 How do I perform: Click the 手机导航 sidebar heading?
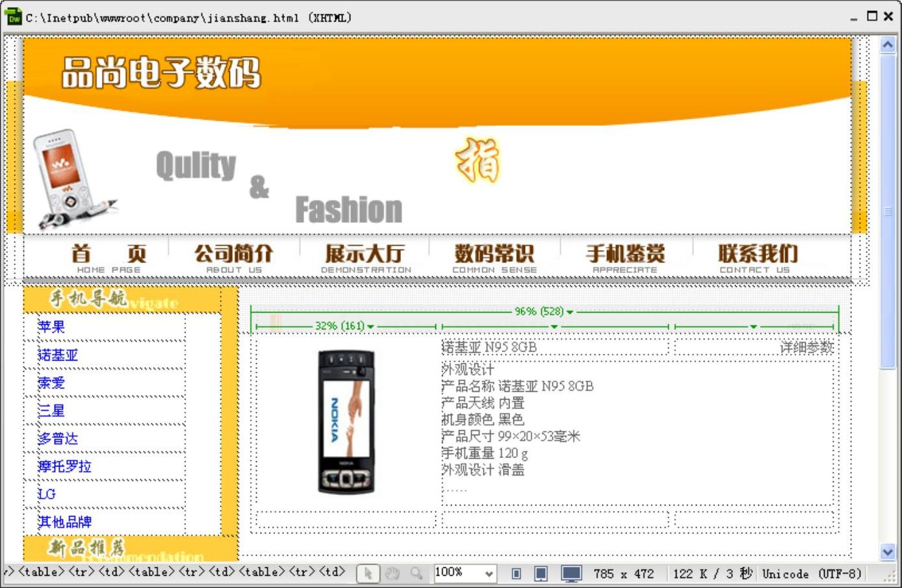click(x=88, y=299)
